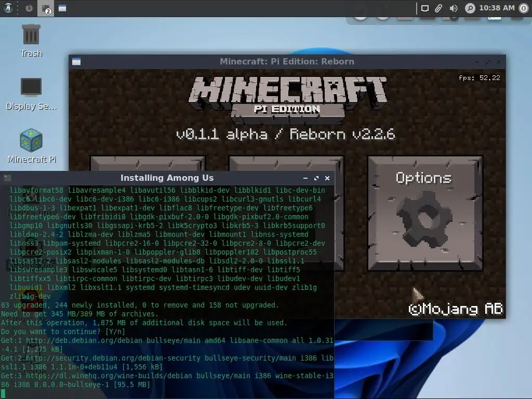Click the browser launcher icon in the panel
This screenshot has width=532, height=399.
[29, 8]
